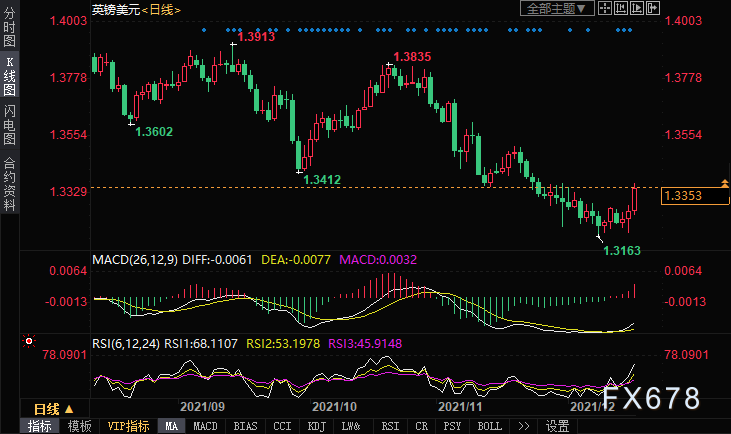Click the compress chart axis icon
731x434 pixels.
[x=621, y=8]
